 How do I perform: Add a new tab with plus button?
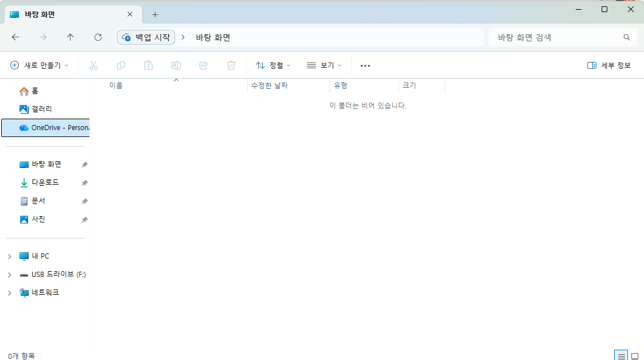pyautogui.click(x=155, y=15)
